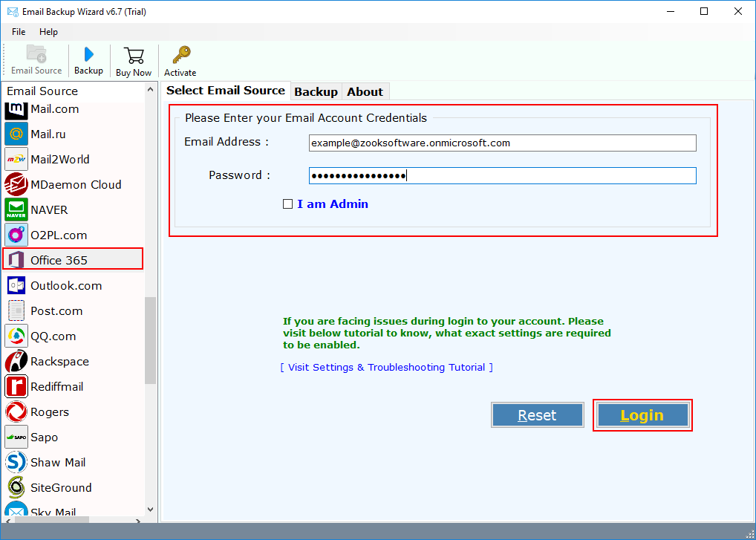The width and height of the screenshot is (756, 540).
Task: Click the horizontal scrollbar thumb under source list
Action: coord(51,520)
